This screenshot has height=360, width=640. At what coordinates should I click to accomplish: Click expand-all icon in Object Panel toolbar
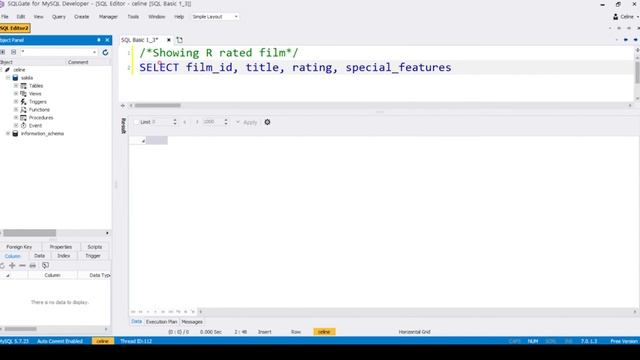(3, 52)
